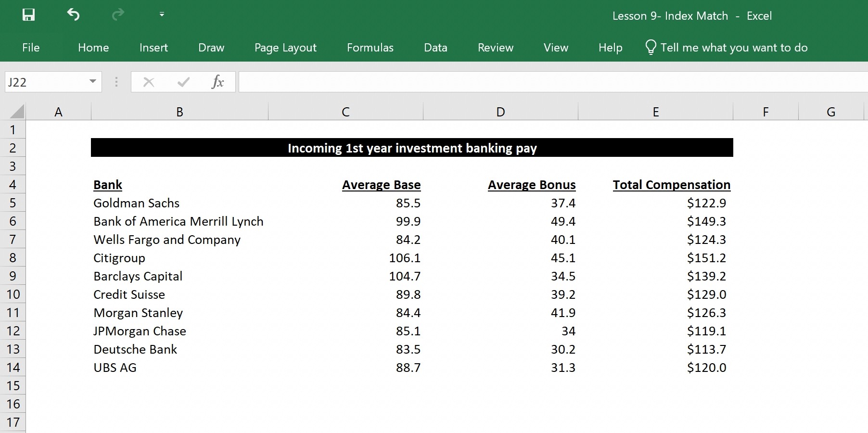This screenshot has width=868, height=433.
Task: Select 'Bank of America Merrill Lynch' cell
Action: [179, 221]
